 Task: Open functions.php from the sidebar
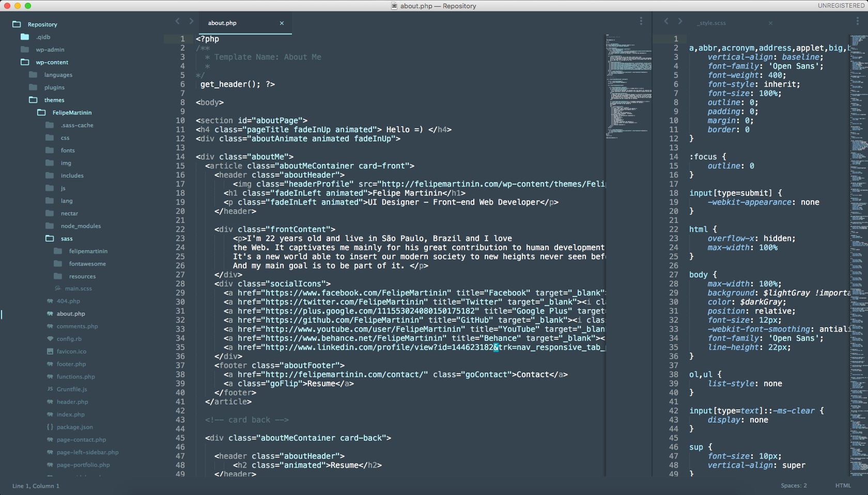tap(76, 377)
